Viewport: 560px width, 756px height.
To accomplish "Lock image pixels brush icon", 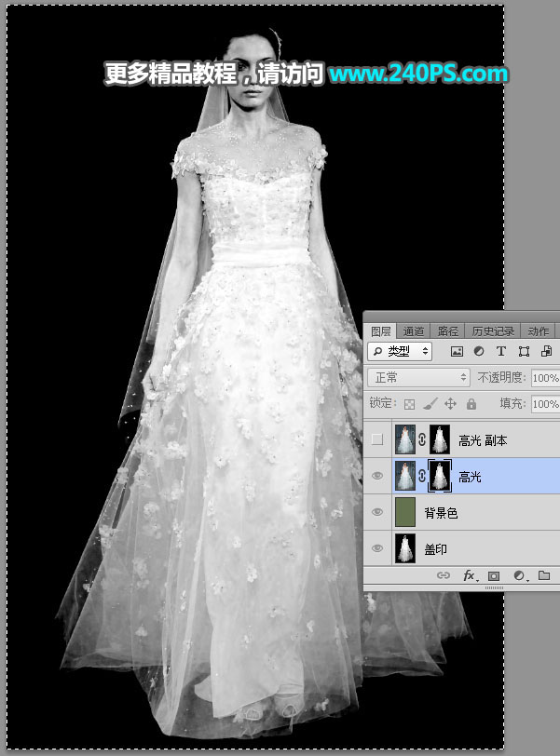I will pyautogui.click(x=430, y=403).
